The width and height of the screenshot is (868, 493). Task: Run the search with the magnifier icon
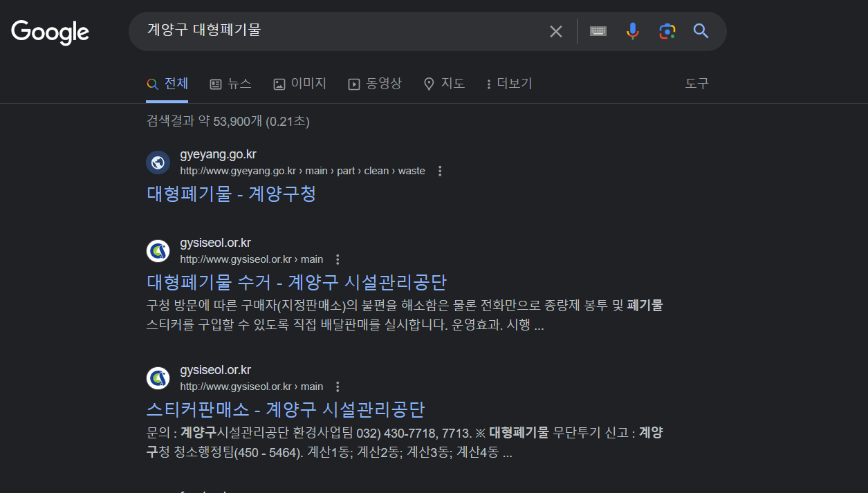coord(701,31)
